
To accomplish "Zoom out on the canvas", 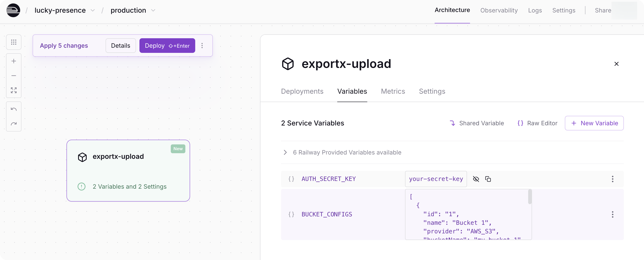I will pos(14,76).
